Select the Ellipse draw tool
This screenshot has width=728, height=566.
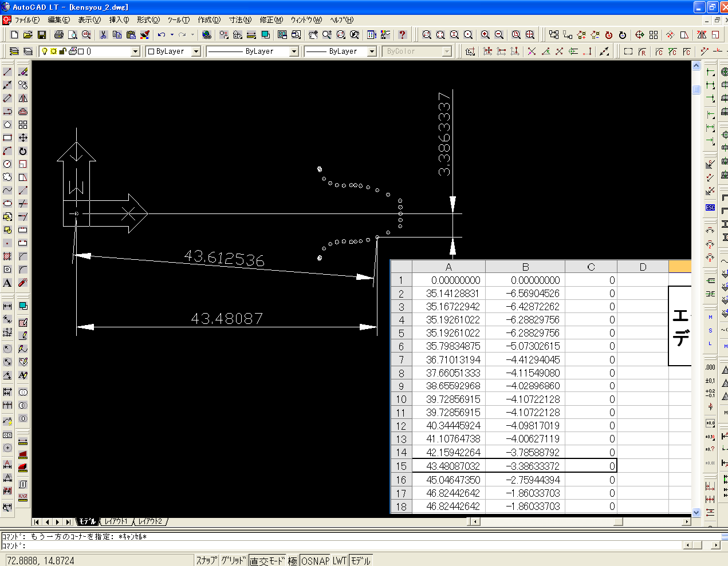7,204
